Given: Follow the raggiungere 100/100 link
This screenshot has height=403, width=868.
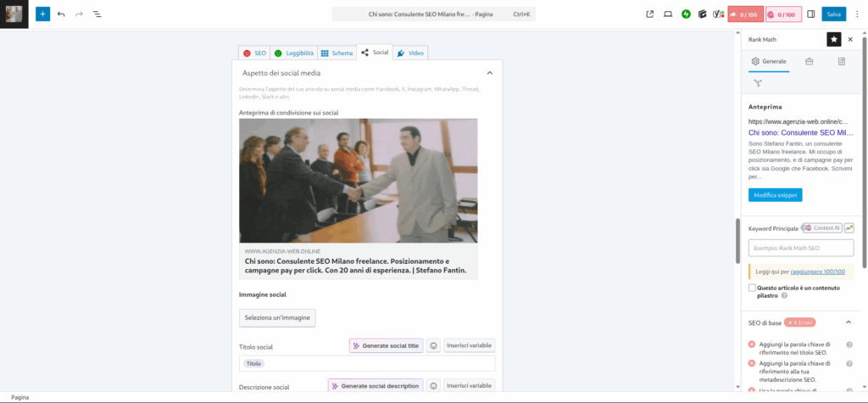Looking at the screenshot, I should click(818, 271).
